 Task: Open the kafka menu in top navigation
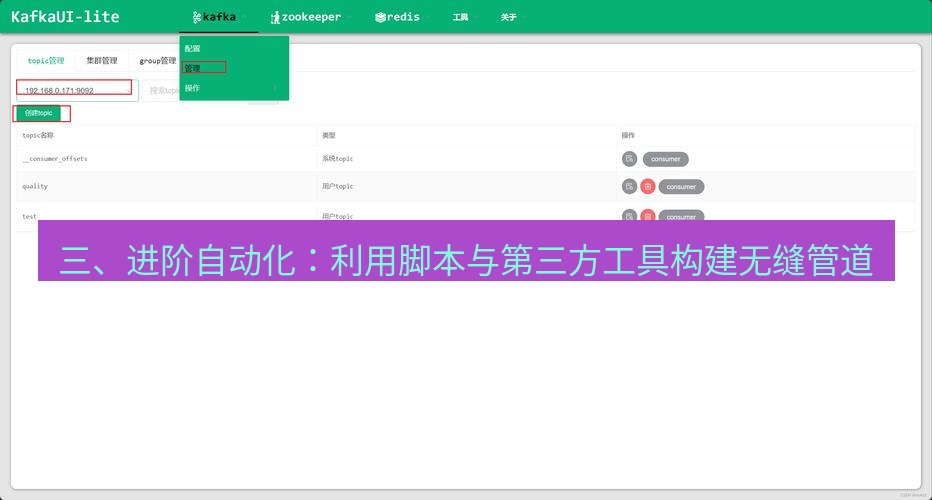218,17
